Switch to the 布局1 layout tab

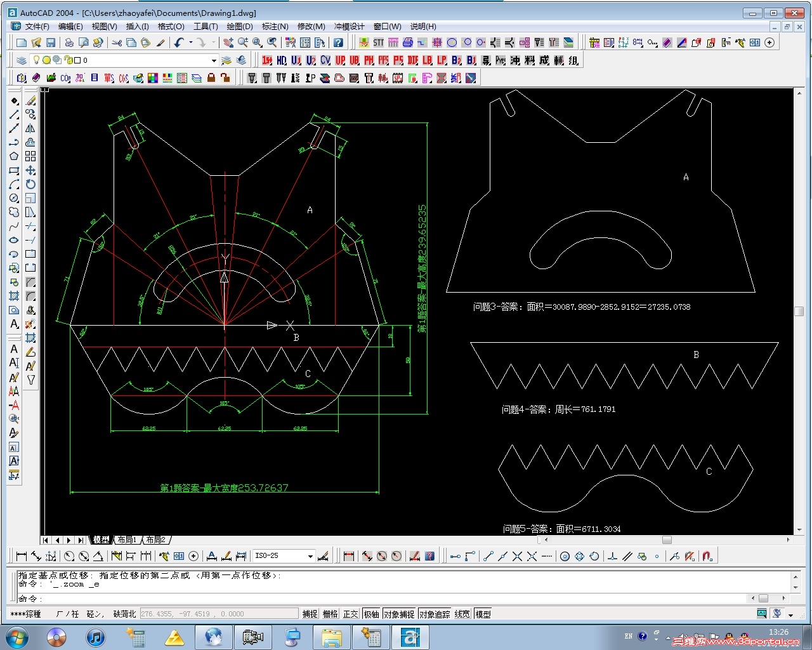pos(127,540)
